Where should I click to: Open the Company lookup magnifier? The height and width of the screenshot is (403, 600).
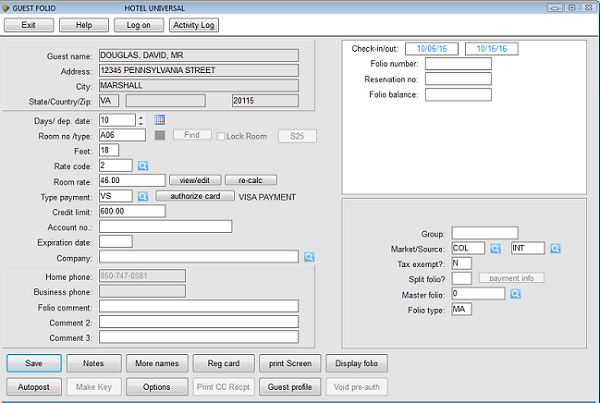tap(309, 257)
